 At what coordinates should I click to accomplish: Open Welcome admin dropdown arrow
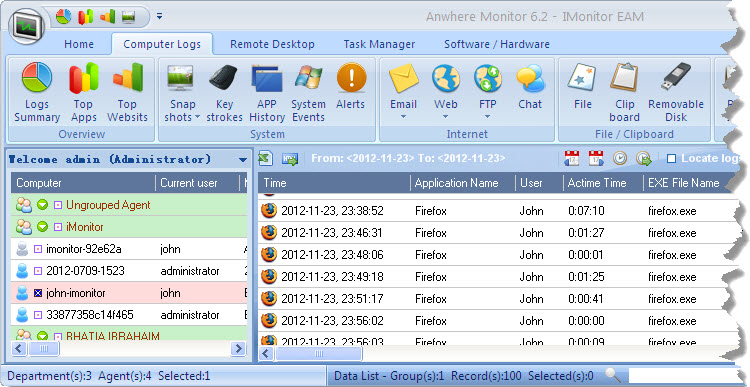[243, 160]
